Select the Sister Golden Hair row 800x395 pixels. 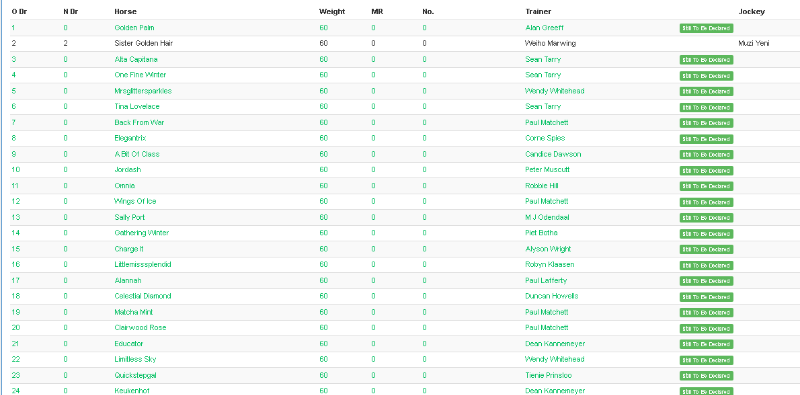400,43
